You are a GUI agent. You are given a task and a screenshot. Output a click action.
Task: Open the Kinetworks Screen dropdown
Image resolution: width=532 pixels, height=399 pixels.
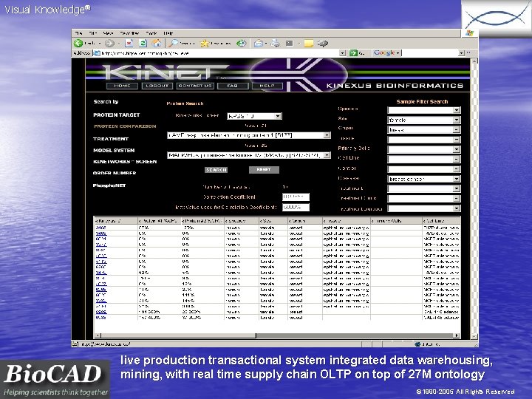click(254, 116)
